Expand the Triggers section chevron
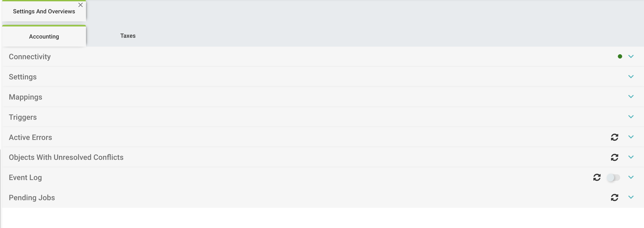The height and width of the screenshot is (228, 644). [x=631, y=117]
